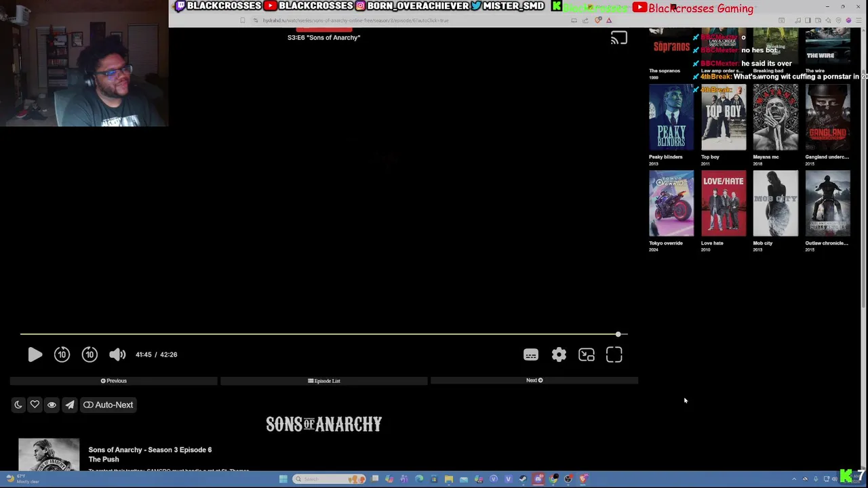Viewport: 868px width, 488px height.
Task: Add the episode to favorites with the heart
Action: [35, 405]
